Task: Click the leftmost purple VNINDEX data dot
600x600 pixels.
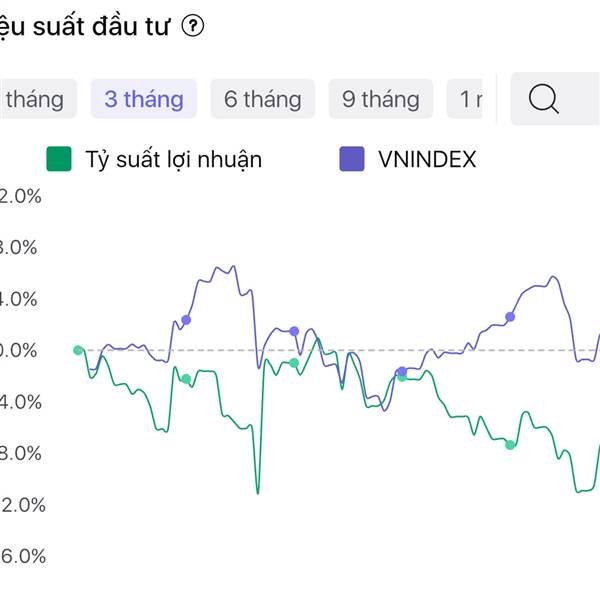Action: [186, 320]
